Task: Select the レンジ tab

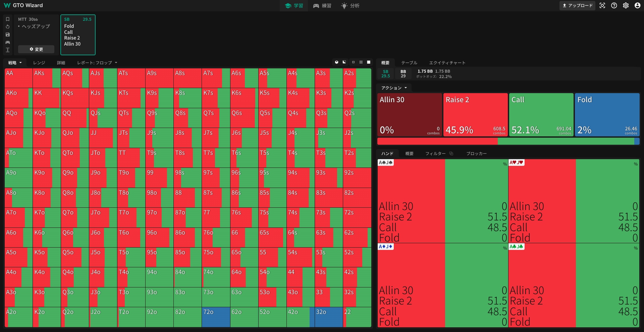Action: tap(39, 63)
